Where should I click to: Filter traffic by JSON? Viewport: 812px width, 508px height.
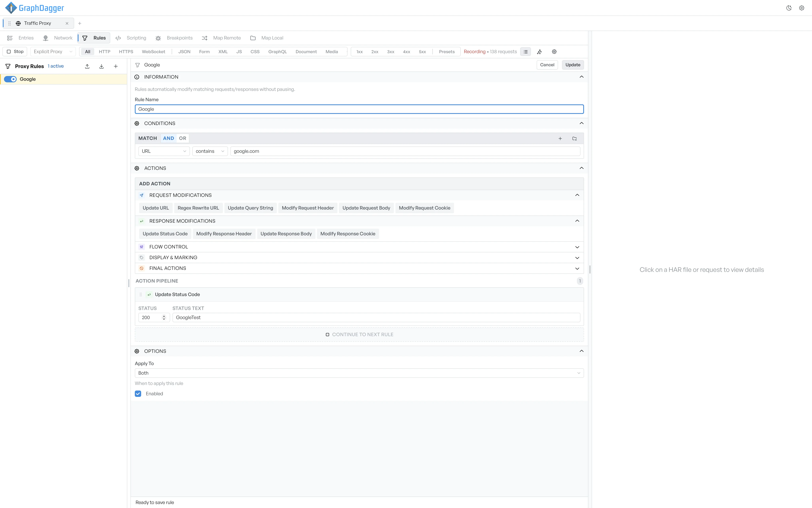tap(184, 52)
